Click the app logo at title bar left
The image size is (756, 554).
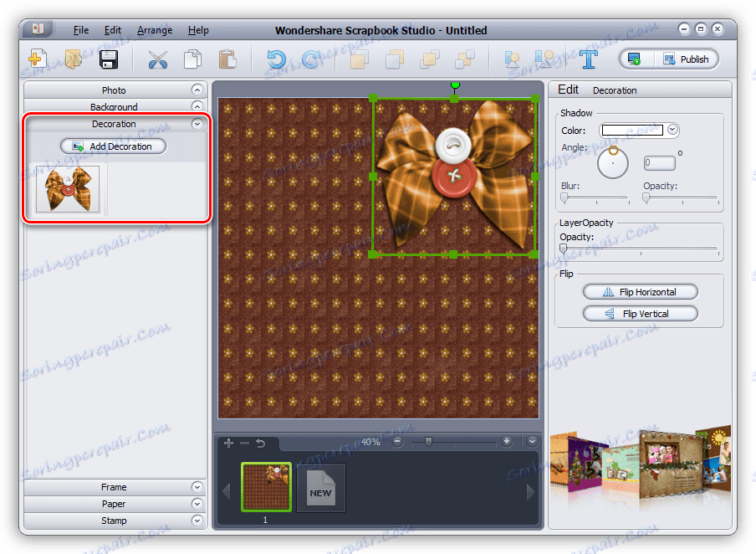coord(38,29)
